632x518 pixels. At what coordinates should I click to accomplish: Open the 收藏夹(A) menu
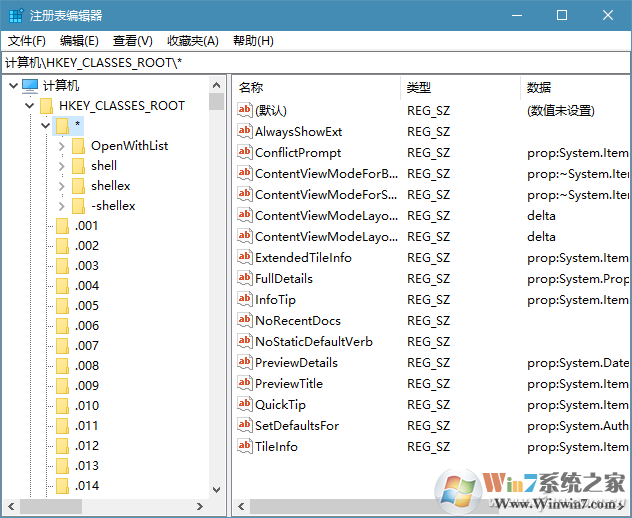pos(193,41)
